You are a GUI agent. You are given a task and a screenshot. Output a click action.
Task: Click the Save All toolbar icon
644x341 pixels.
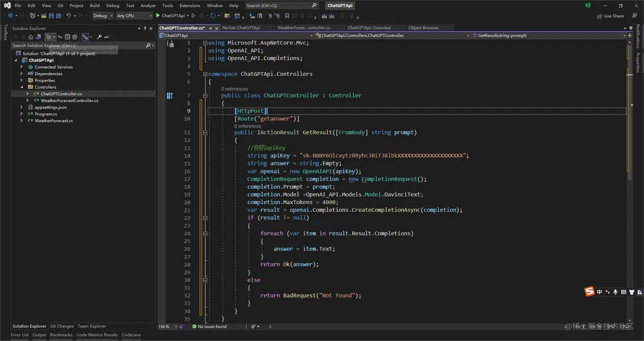point(58,16)
